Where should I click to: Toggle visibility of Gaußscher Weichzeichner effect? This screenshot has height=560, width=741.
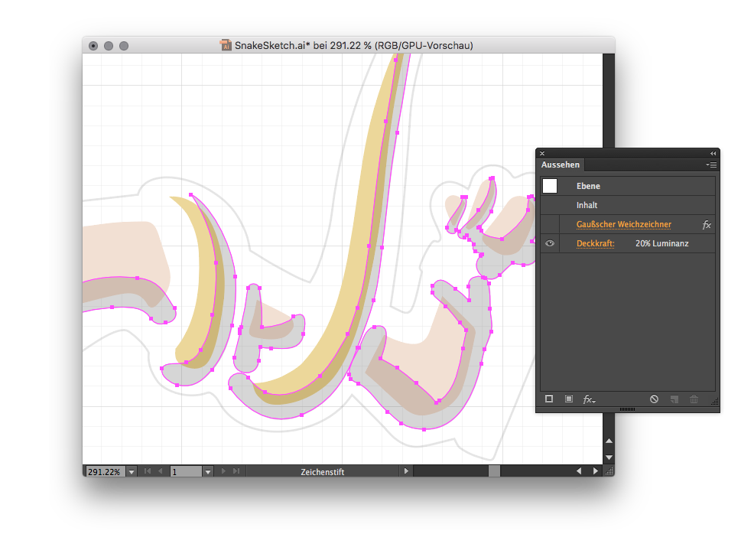tap(550, 225)
